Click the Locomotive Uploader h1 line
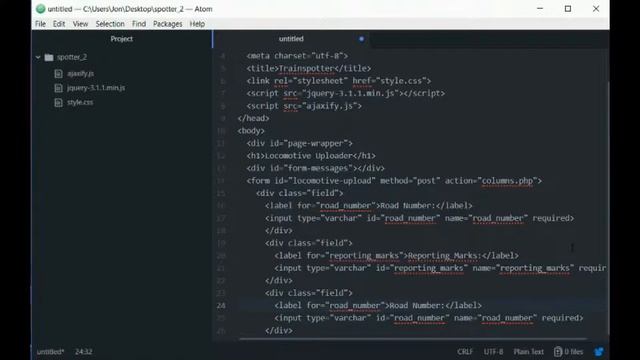 point(311,156)
